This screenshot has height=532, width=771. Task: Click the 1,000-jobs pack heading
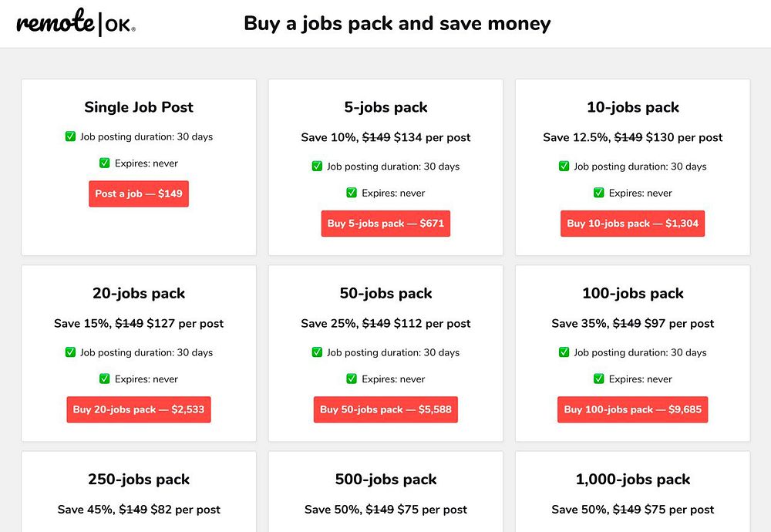coord(632,480)
